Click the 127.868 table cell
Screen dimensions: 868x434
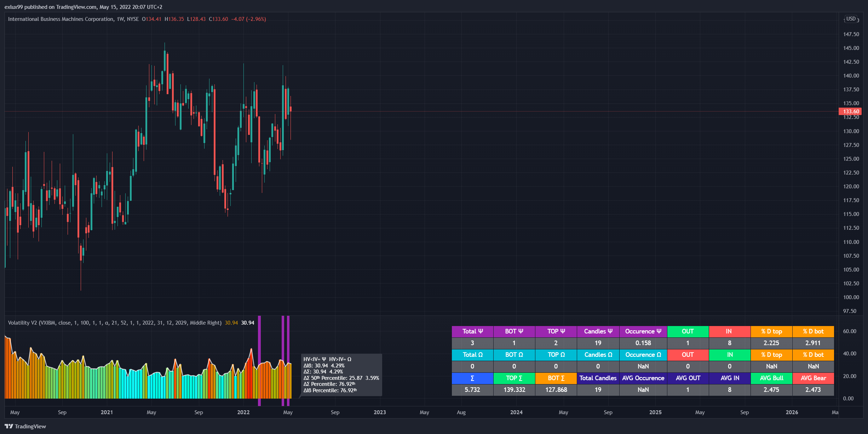coord(556,390)
